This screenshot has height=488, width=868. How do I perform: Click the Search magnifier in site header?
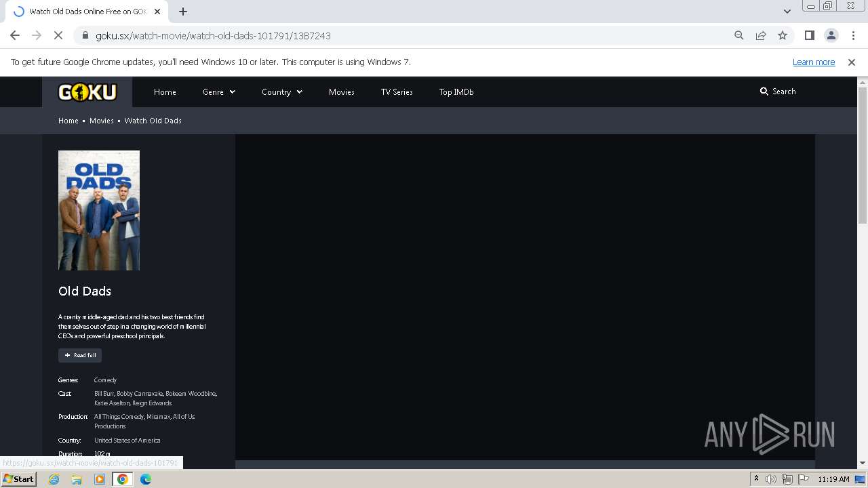(764, 91)
